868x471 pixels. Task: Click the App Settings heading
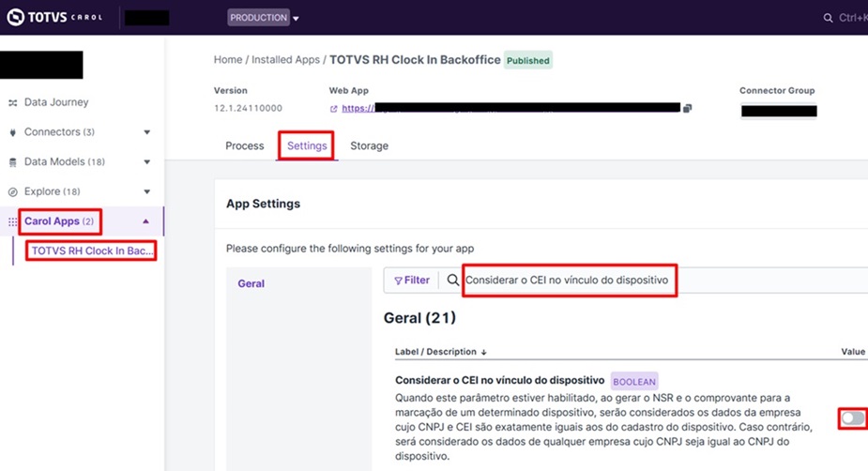pos(263,204)
